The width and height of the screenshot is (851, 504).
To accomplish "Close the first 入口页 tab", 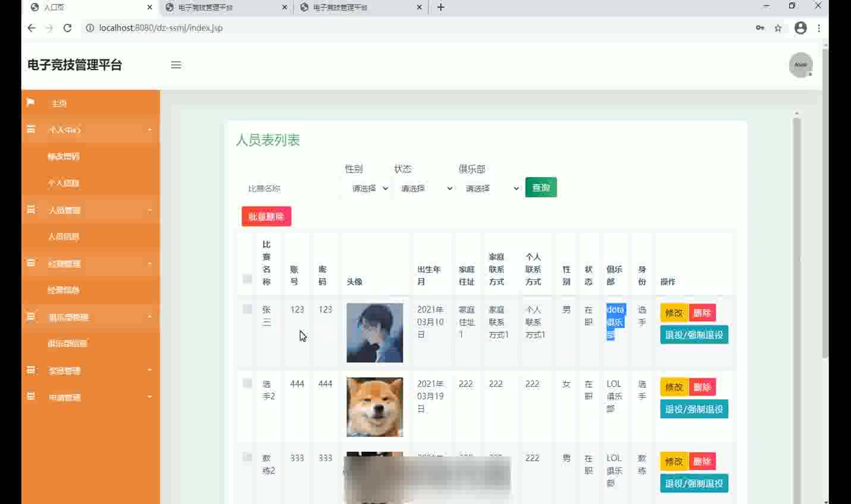I will tap(150, 7).
